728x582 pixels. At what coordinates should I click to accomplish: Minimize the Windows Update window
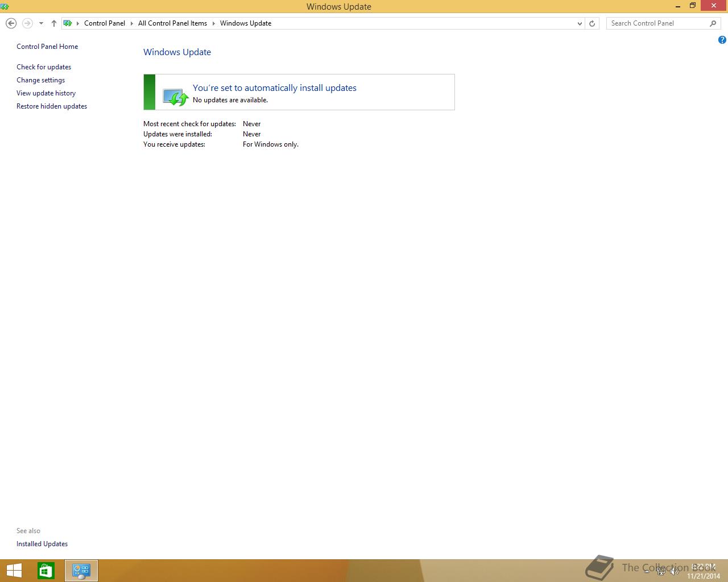click(x=678, y=7)
